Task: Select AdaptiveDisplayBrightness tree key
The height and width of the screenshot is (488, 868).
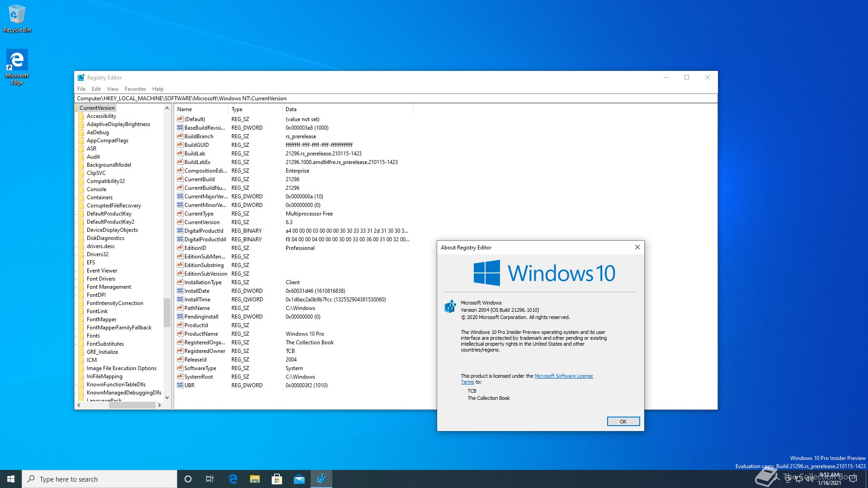Action: pyautogui.click(x=118, y=124)
